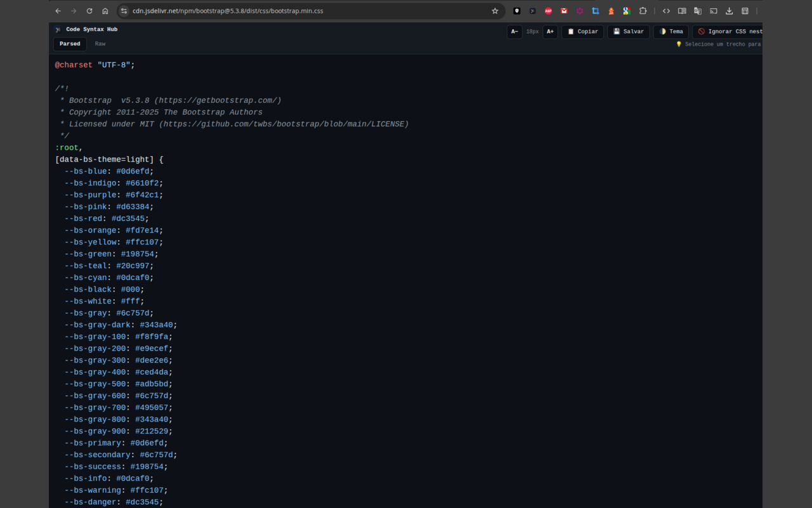Click the --bs-black value #000
Screen dimensions: 812x508
pyautogui.click(x=130, y=290)
